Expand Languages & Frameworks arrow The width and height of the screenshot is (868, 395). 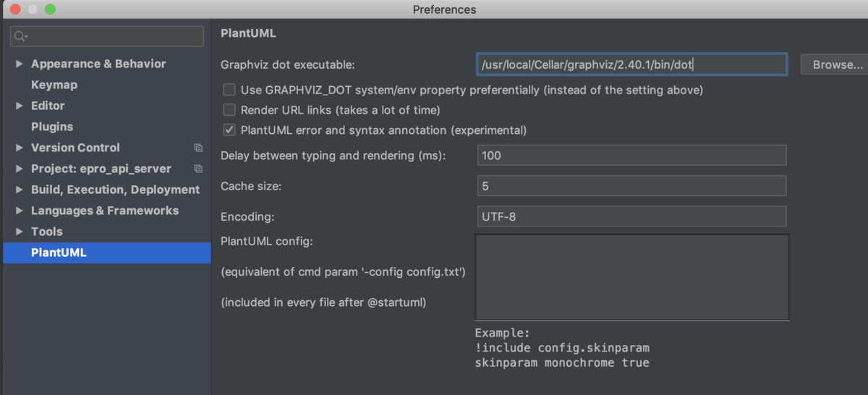tap(20, 211)
